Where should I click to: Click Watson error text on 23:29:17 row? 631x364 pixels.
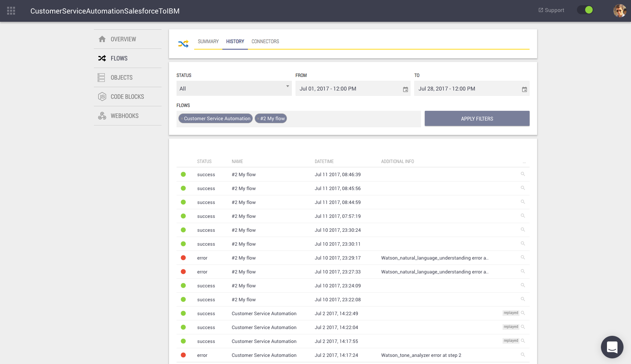click(x=435, y=258)
